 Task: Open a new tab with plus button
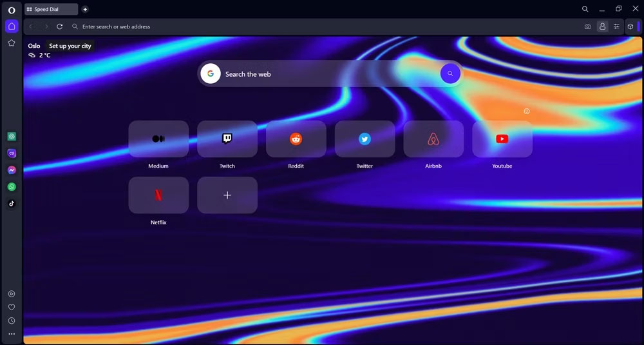(x=85, y=9)
